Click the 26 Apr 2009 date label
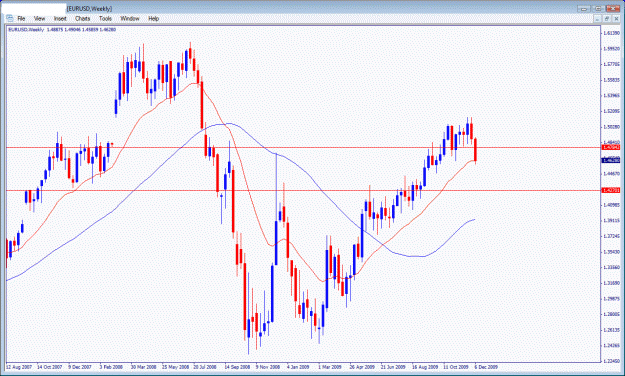Viewport: 625px width, 376px height. [362, 367]
